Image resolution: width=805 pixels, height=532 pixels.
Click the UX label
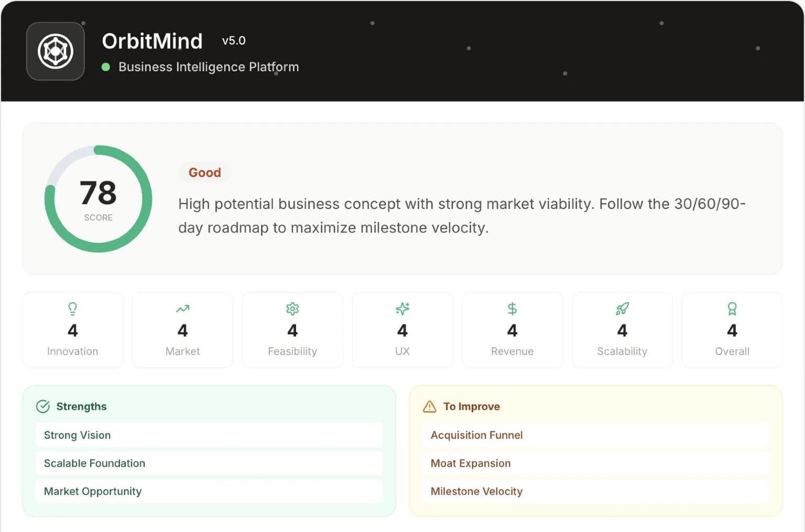402,351
